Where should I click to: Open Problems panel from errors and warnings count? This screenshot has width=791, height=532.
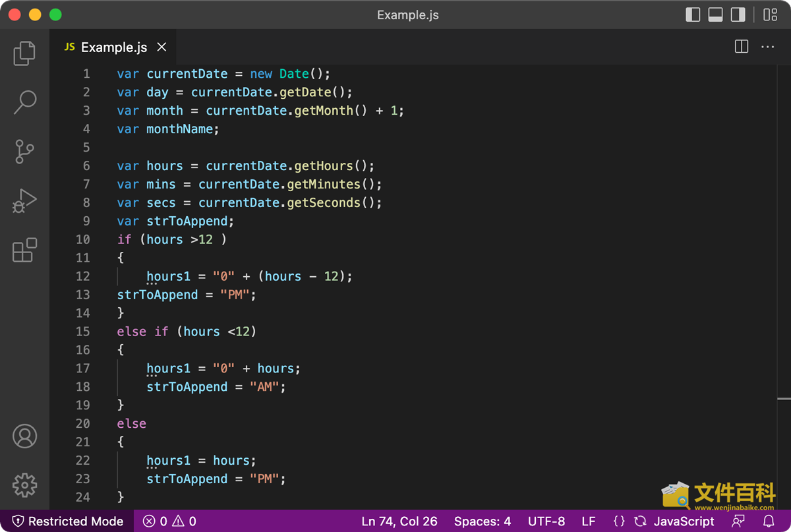coord(169,521)
